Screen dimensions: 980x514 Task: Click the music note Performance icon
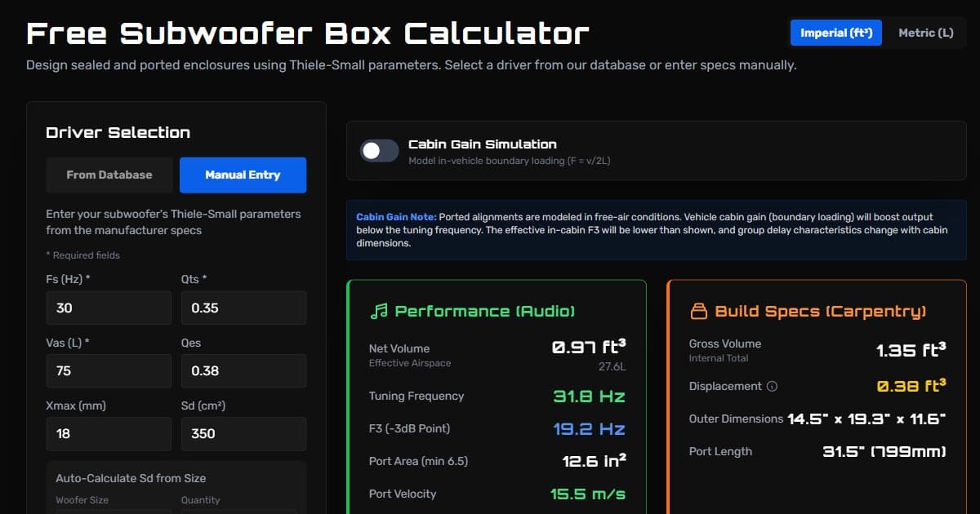tap(378, 311)
